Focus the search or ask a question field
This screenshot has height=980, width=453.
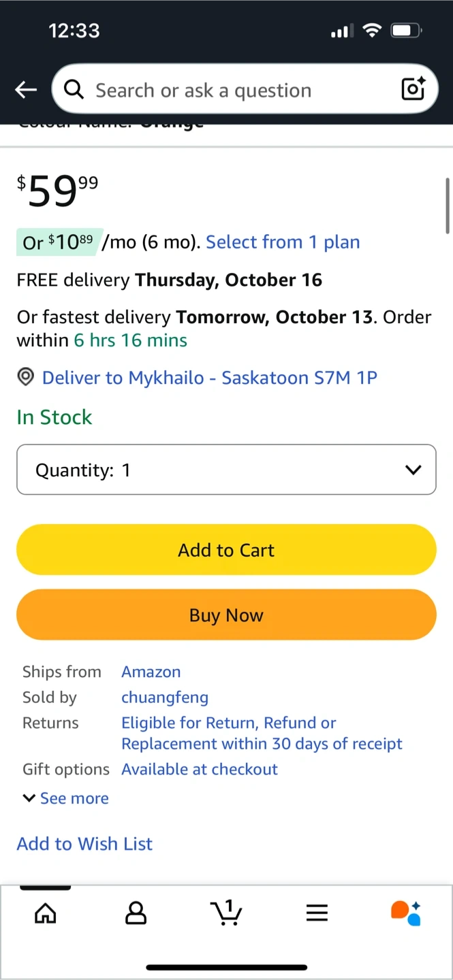[232, 90]
